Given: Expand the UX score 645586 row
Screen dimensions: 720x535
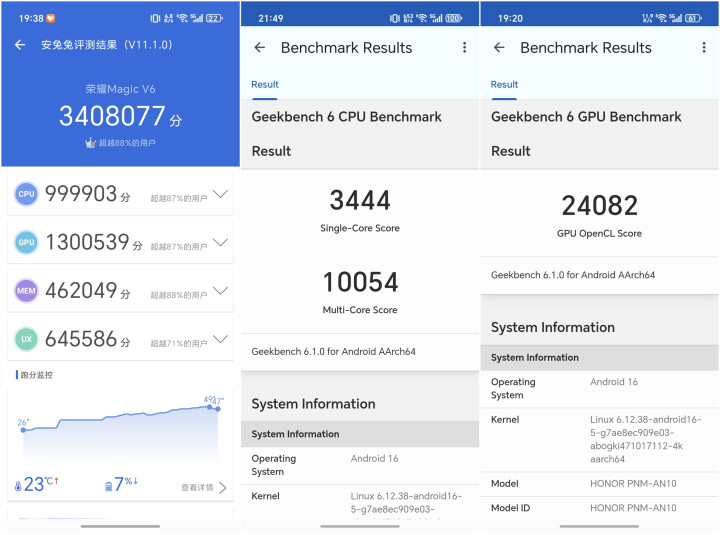Looking at the screenshot, I should click(x=221, y=340).
